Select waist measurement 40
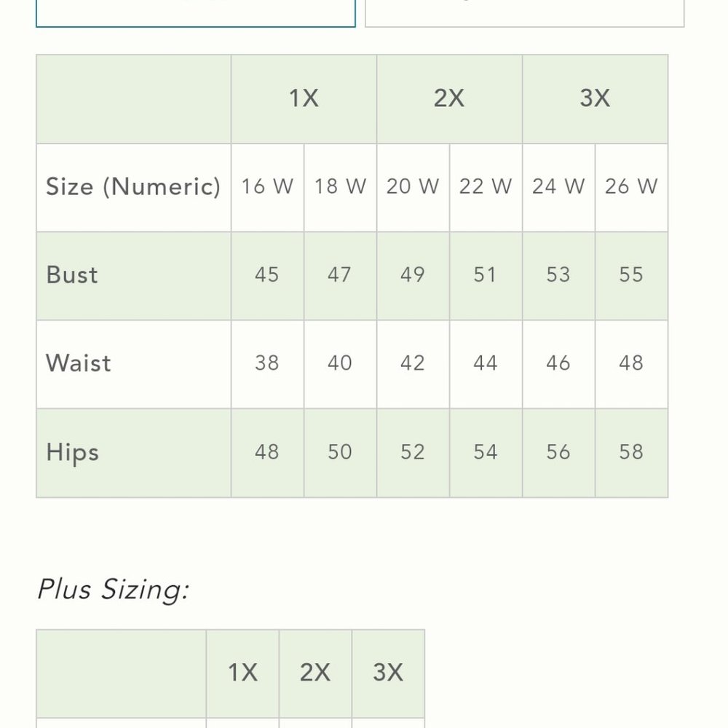The width and height of the screenshot is (728, 728). (x=340, y=364)
